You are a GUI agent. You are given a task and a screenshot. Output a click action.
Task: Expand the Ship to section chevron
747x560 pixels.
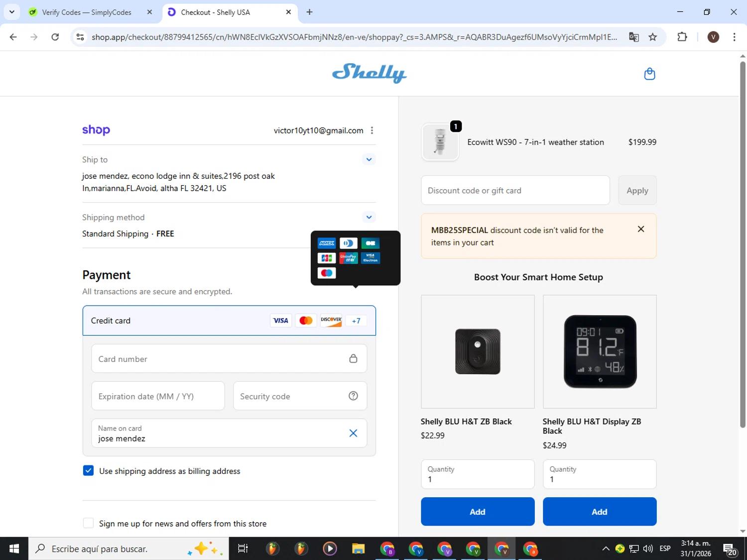click(369, 159)
